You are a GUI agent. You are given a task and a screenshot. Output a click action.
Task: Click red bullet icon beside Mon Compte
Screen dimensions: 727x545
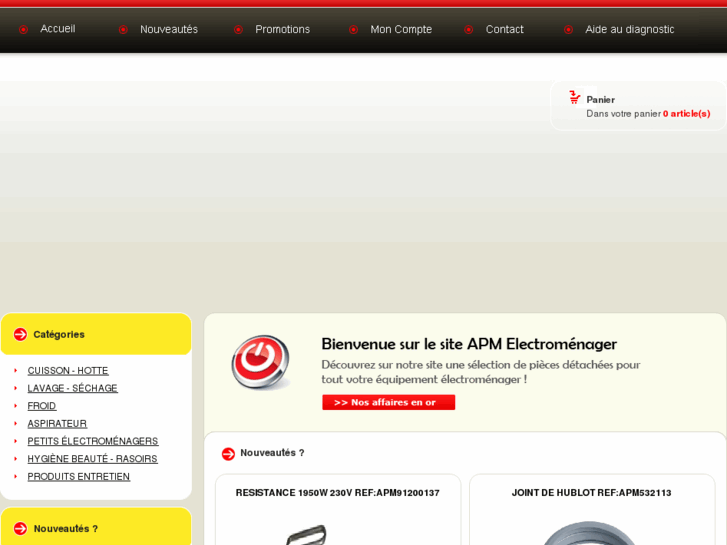coord(353,30)
